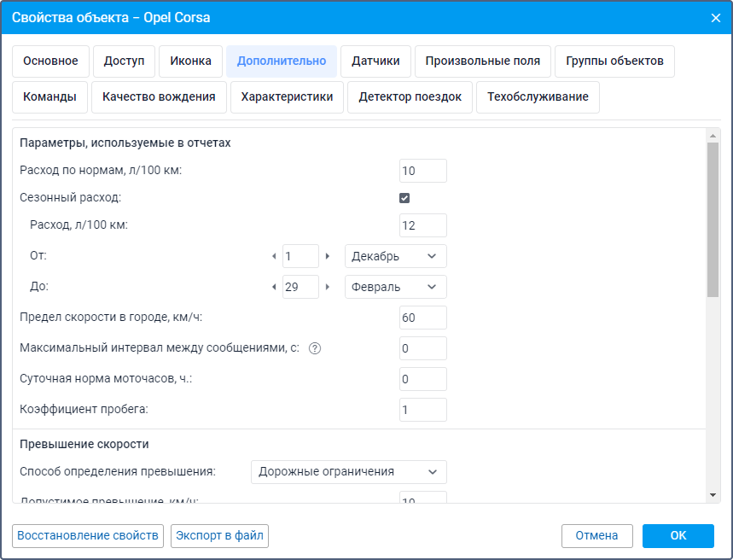Go to the Команды tab
The width and height of the screenshot is (733, 560).
pos(49,97)
